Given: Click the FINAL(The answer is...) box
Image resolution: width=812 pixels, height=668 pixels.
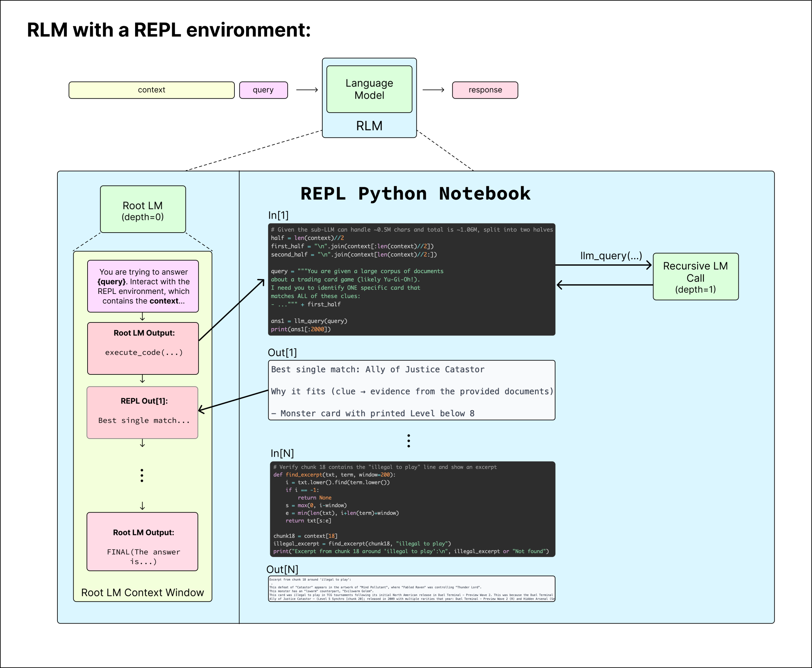Looking at the screenshot, I should pyautogui.click(x=142, y=542).
